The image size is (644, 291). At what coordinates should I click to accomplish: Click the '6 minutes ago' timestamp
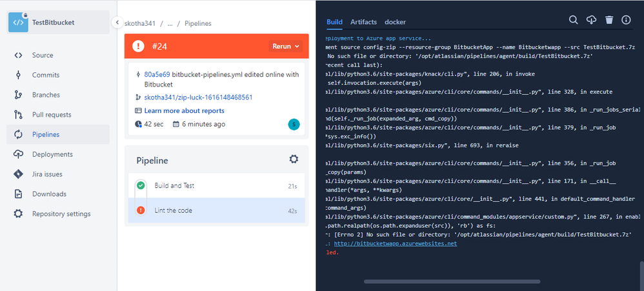pos(204,124)
